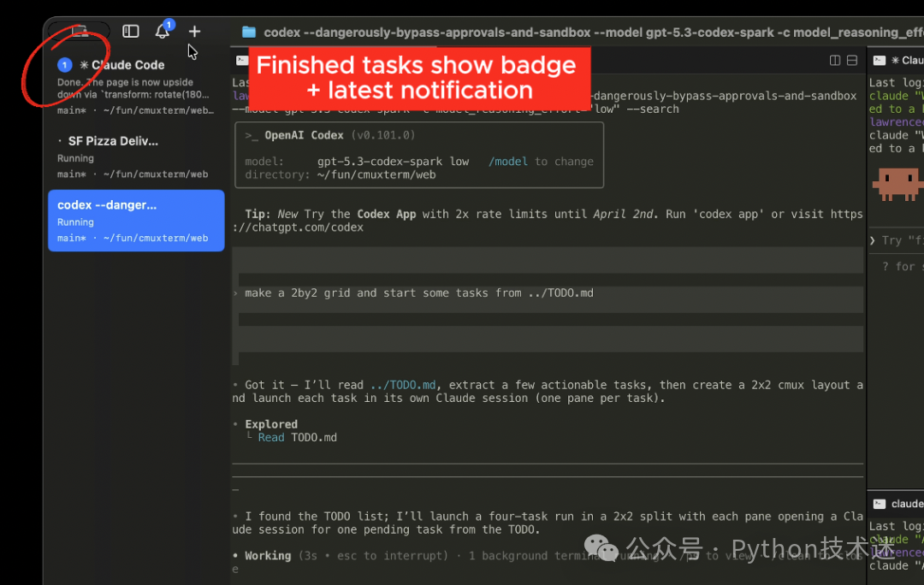Select the lower-right claude pane tab

pyautogui.click(x=898, y=504)
